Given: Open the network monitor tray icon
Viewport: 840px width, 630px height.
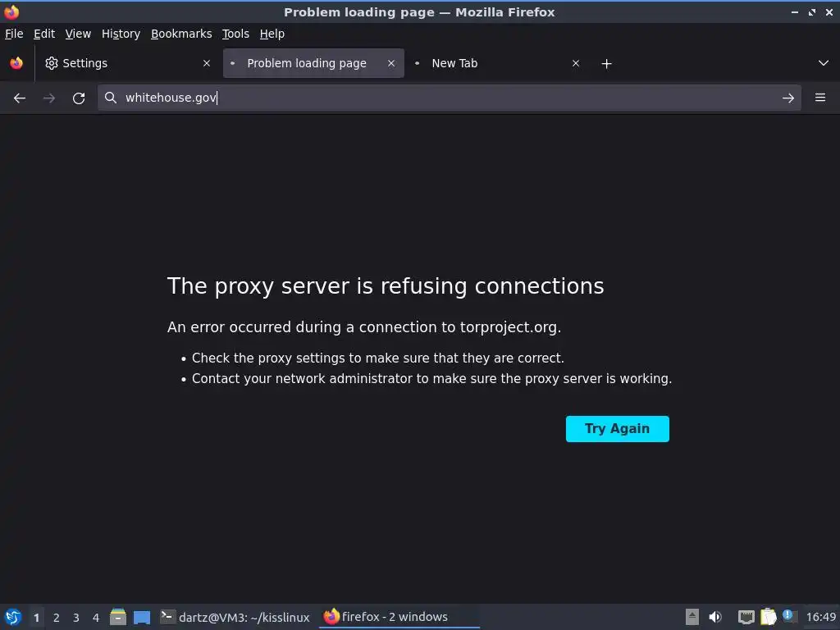Looking at the screenshot, I should pos(746,617).
